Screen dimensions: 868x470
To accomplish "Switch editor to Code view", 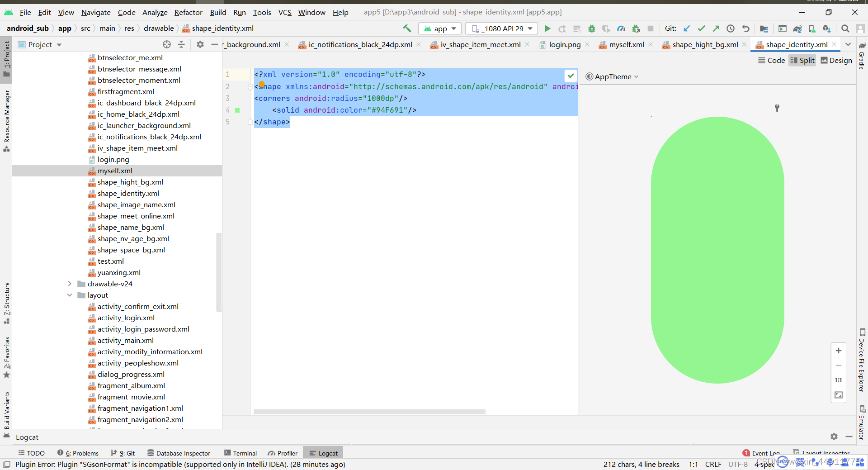I will [x=771, y=60].
